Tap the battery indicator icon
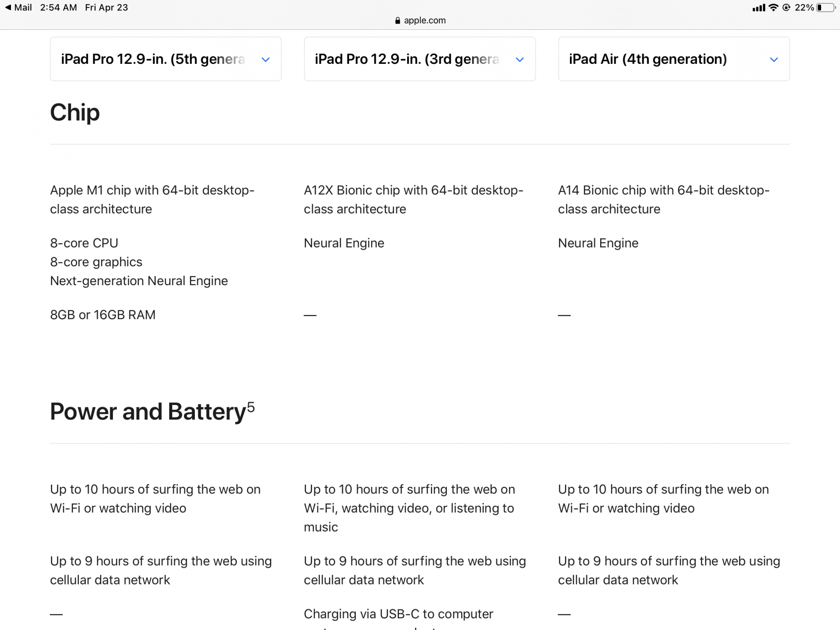Image resolution: width=840 pixels, height=630 pixels. point(826,8)
